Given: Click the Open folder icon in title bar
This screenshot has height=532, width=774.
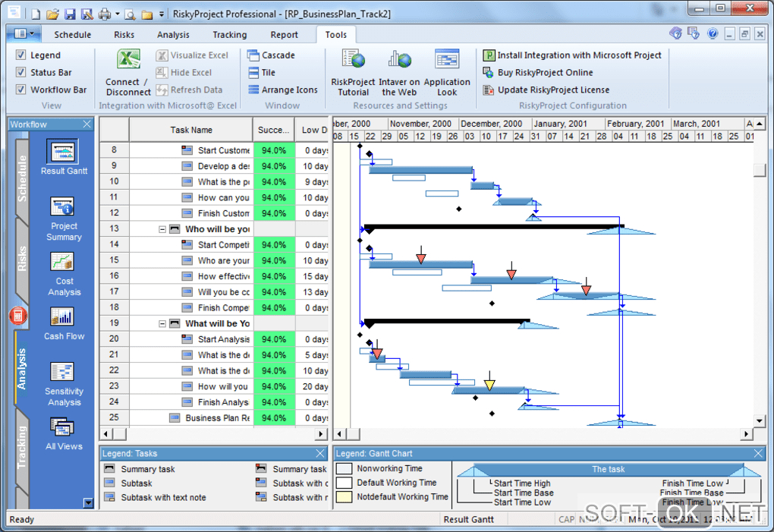Looking at the screenshot, I should click(x=52, y=14).
